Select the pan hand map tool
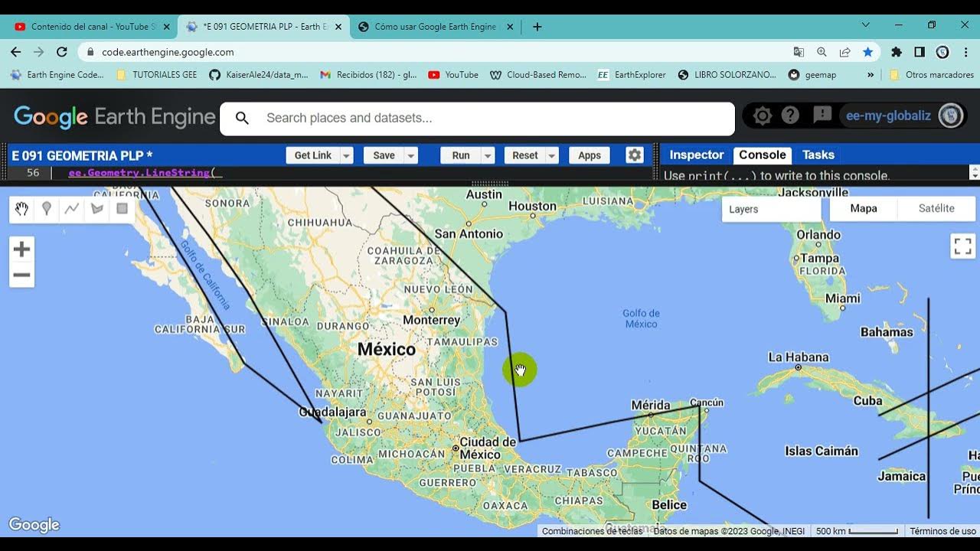This screenshot has height=551, width=980. click(21, 209)
